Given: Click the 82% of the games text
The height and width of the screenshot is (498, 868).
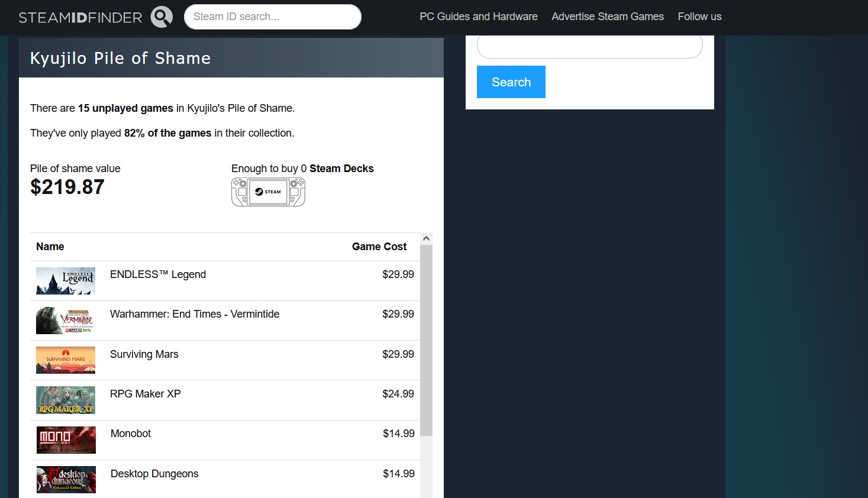Looking at the screenshot, I should click(167, 133).
